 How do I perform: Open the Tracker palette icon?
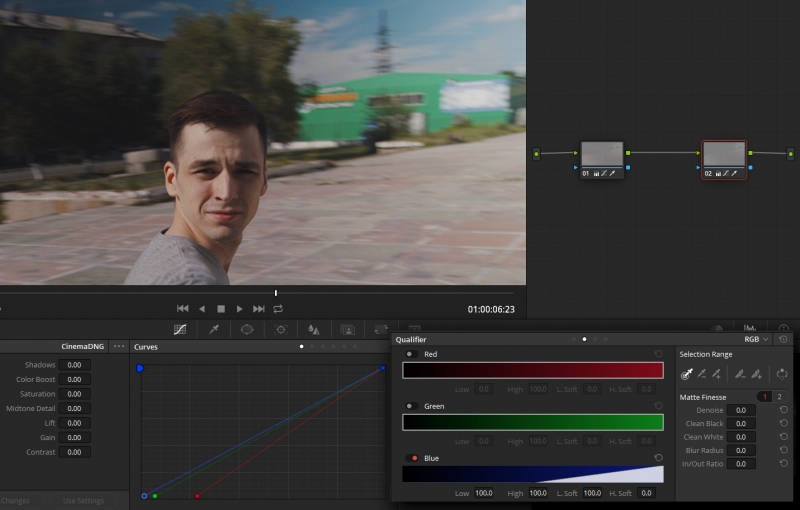(x=281, y=329)
